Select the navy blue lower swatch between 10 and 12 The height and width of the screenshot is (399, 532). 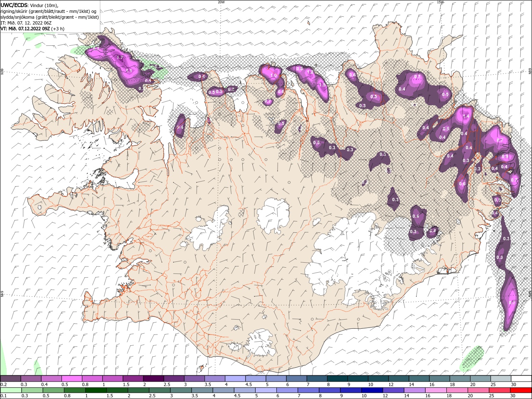click(372, 390)
